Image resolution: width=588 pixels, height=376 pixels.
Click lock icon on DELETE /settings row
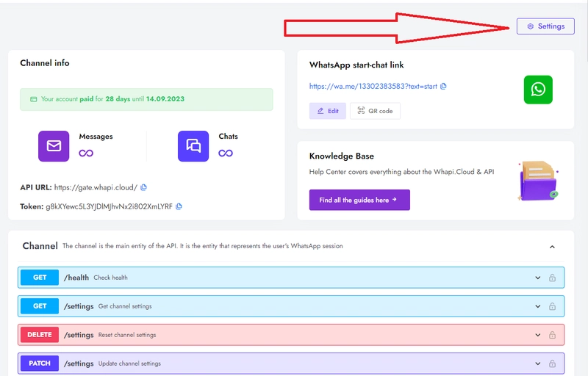(553, 335)
